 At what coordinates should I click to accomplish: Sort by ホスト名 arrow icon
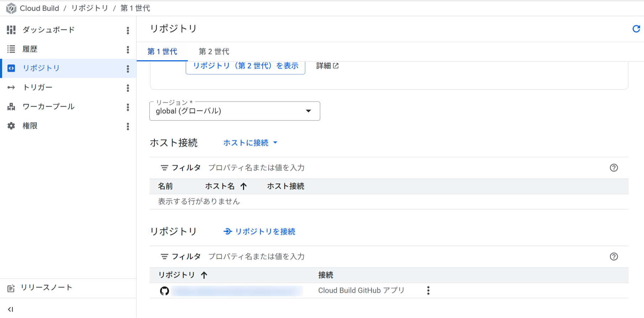pyautogui.click(x=243, y=186)
